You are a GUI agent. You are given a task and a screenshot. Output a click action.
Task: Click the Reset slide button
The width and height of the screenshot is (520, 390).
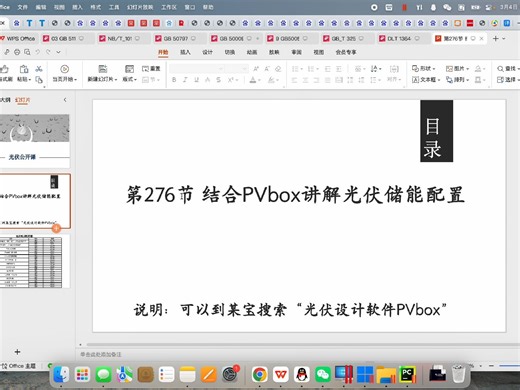pos(151,69)
